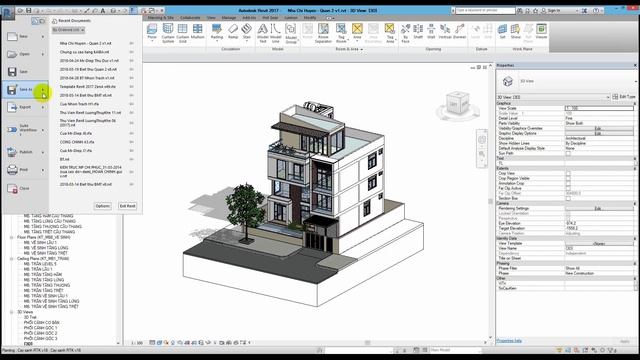
Task: Switch to the Collaborate ribbon tab
Action: click(190, 18)
